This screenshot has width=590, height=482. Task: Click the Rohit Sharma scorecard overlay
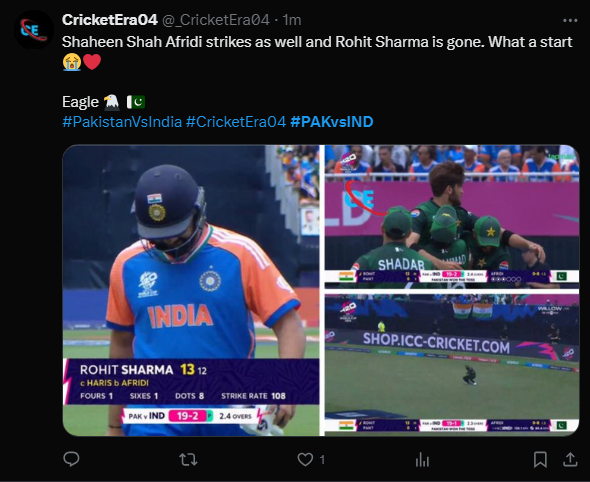(193, 382)
